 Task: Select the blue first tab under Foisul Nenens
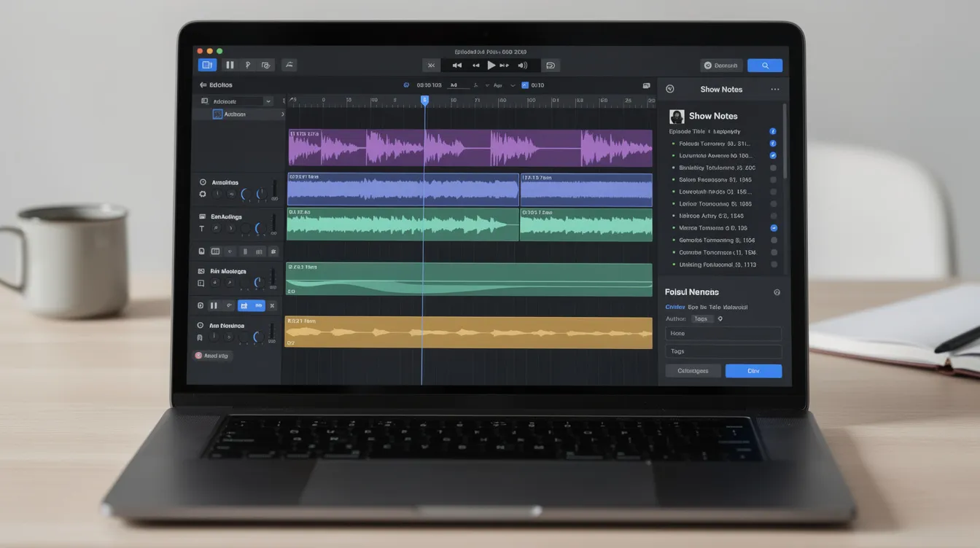point(675,307)
